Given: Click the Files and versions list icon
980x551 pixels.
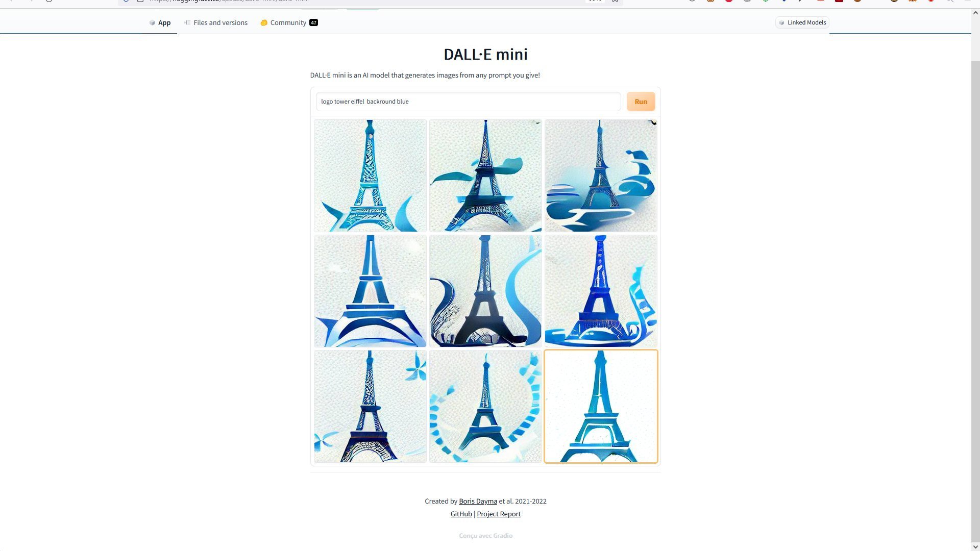Looking at the screenshot, I should pos(187,22).
